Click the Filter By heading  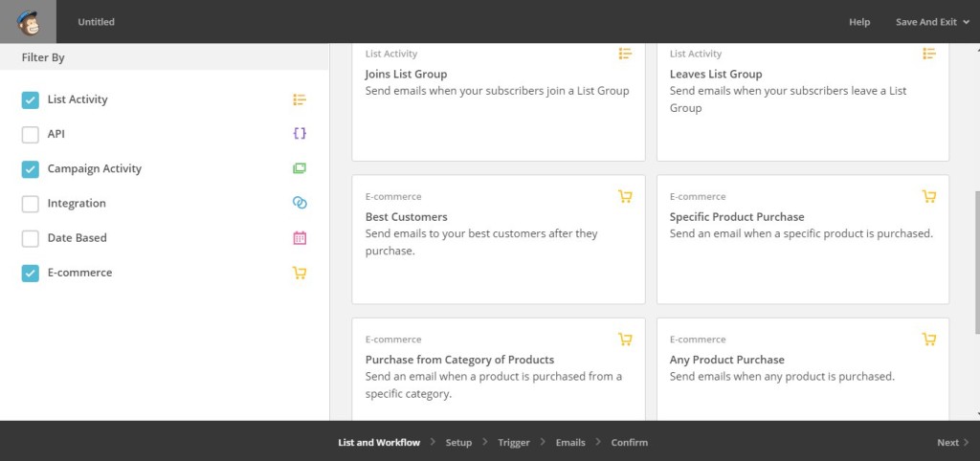[x=43, y=57]
